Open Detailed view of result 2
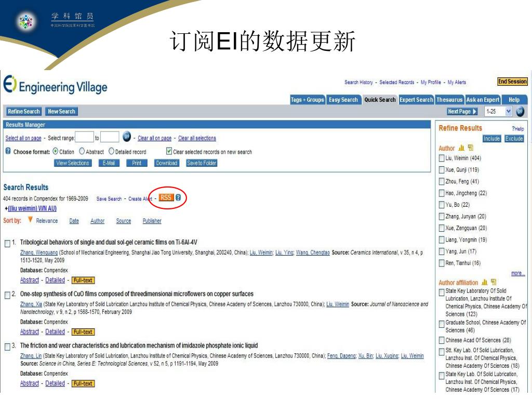Image resolution: width=532 pixels, height=399 pixels. tap(55, 332)
